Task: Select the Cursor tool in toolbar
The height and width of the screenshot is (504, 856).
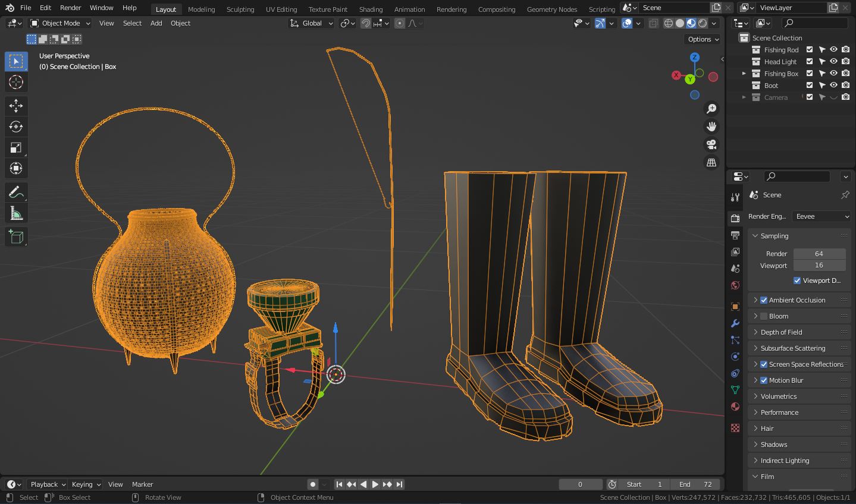Action: pos(16,82)
